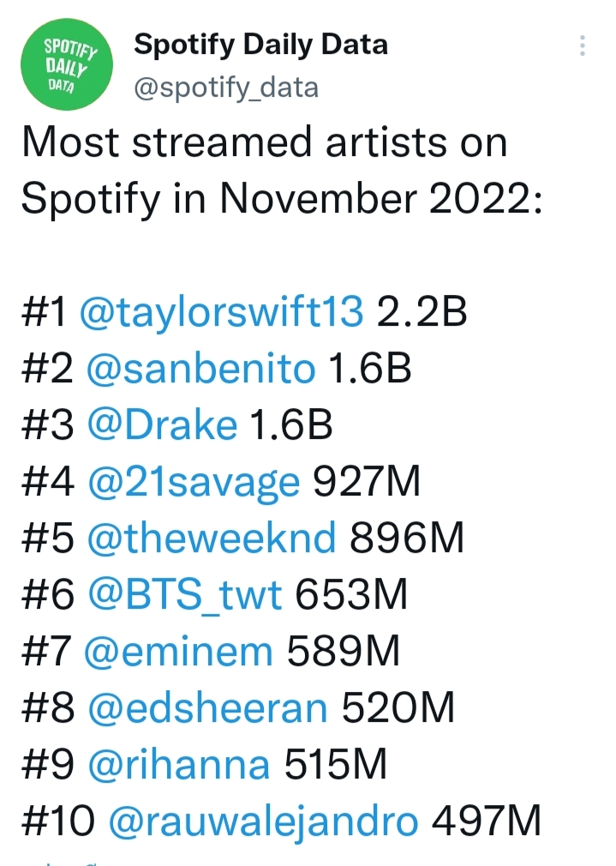The image size is (616, 866).
Task: Open the @Drake mention
Action: (162, 425)
